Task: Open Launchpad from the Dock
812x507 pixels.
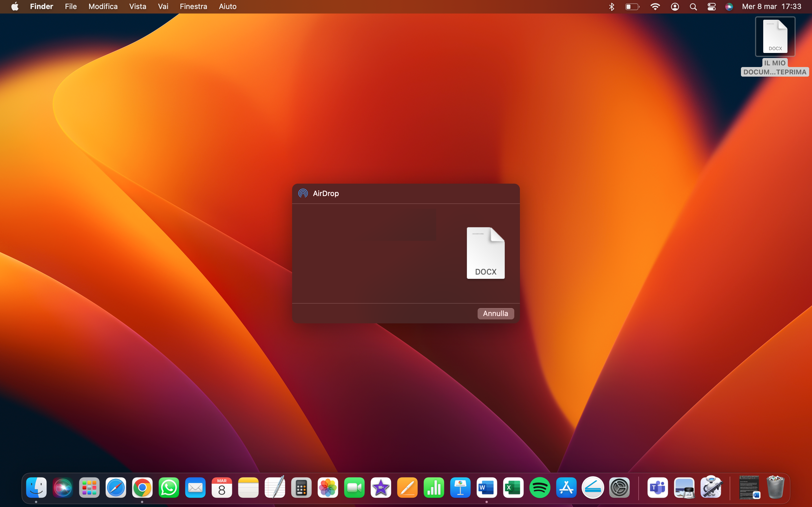Action: (89, 488)
